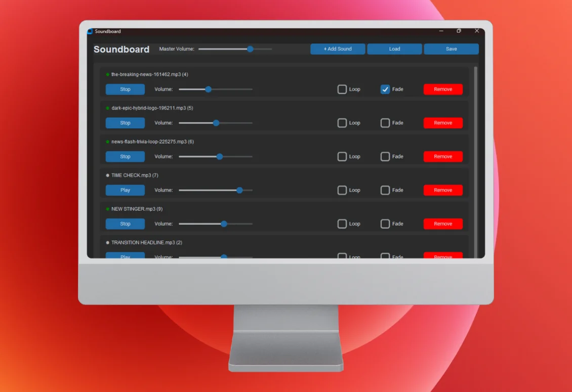Click the green status dot beside the-breaking-news-161462.mp3
Image resolution: width=572 pixels, height=392 pixels.
pyautogui.click(x=108, y=74)
